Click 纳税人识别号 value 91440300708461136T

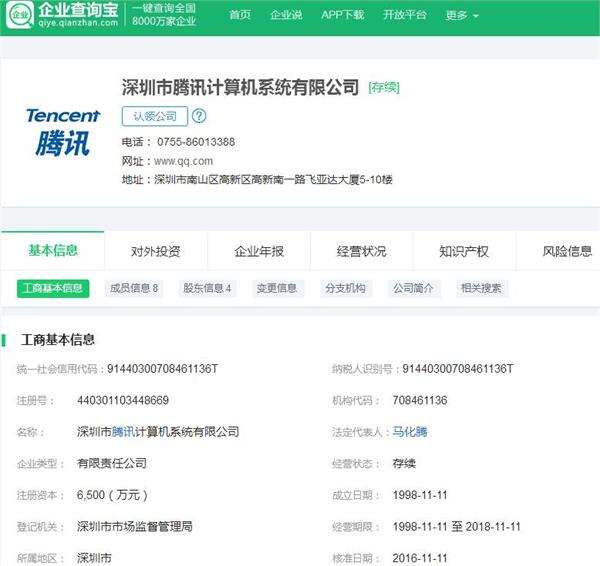tap(458, 369)
